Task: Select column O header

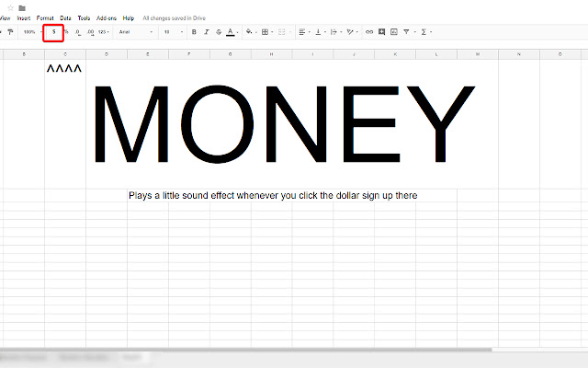Action: tap(560, 54)
